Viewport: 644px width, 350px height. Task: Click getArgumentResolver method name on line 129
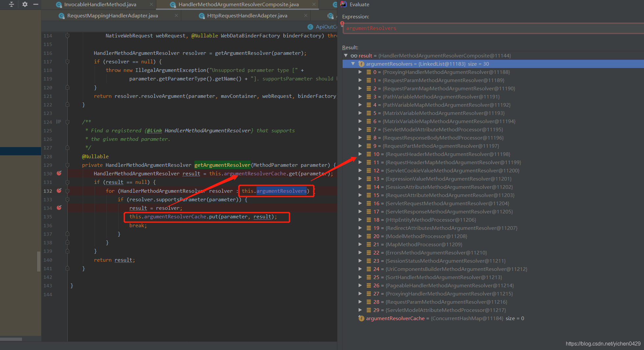(222, 165)
